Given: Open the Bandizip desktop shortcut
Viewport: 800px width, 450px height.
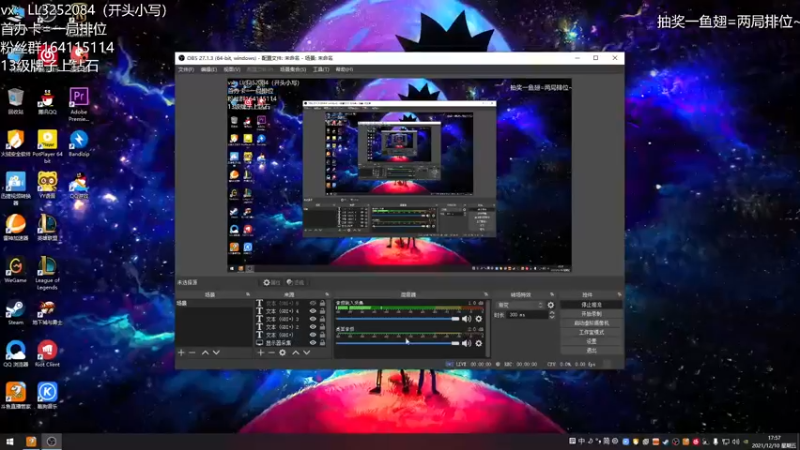Looking at the screenshot, I should 79,143.
